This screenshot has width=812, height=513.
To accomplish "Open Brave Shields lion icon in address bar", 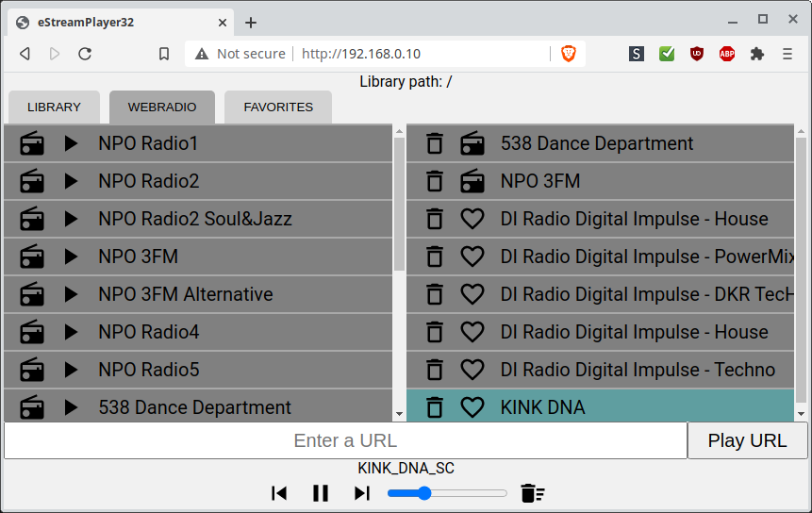I will (569, 54).
